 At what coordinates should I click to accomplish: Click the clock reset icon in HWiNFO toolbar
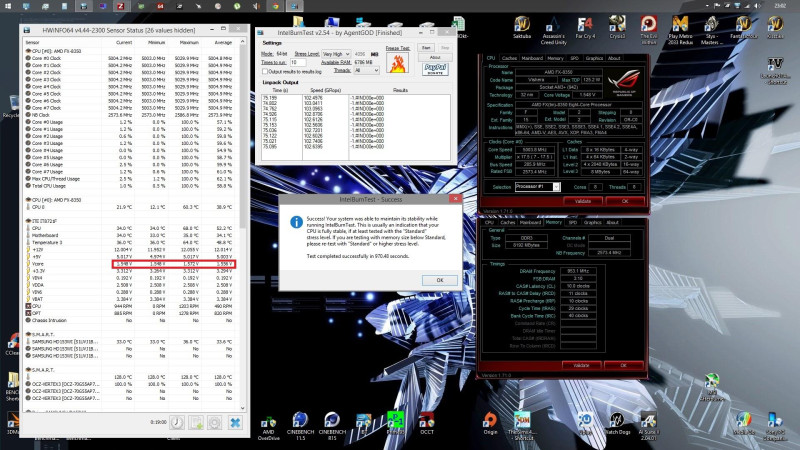point(177,422)
